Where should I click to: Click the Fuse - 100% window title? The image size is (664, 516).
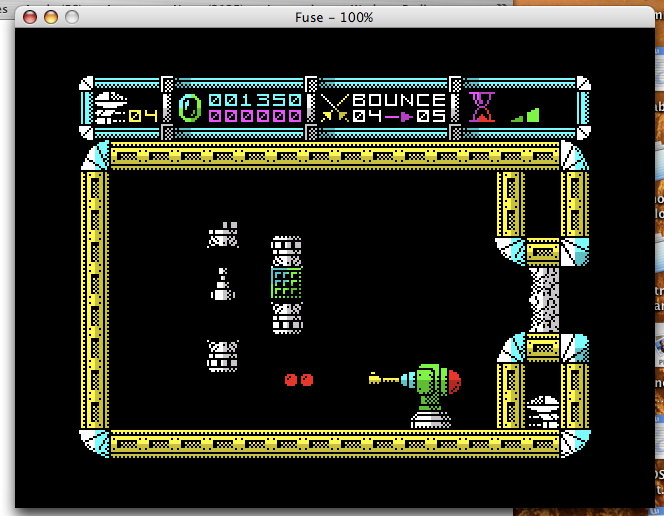(x=334, y=17)
